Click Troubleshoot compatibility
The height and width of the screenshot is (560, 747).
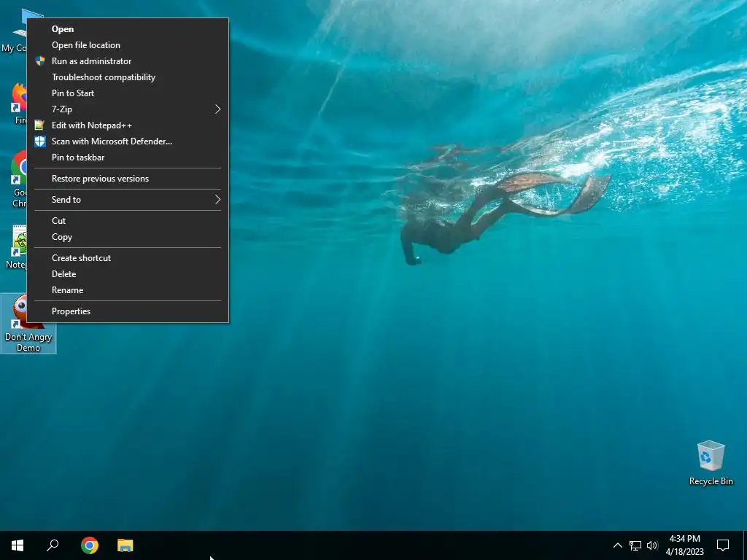pos(128,77)
